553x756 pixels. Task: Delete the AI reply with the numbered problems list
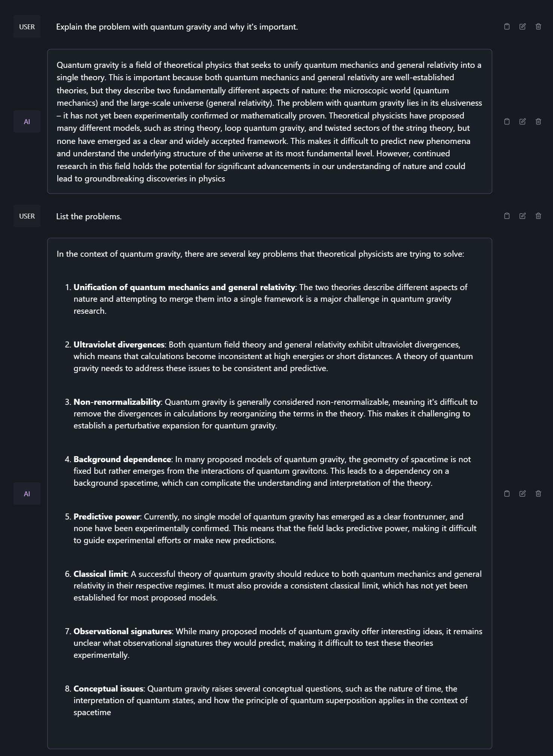538,494
